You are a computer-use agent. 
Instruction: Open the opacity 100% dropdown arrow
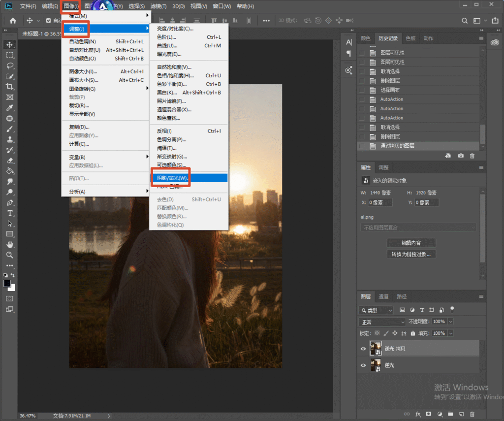pos(451,322)
